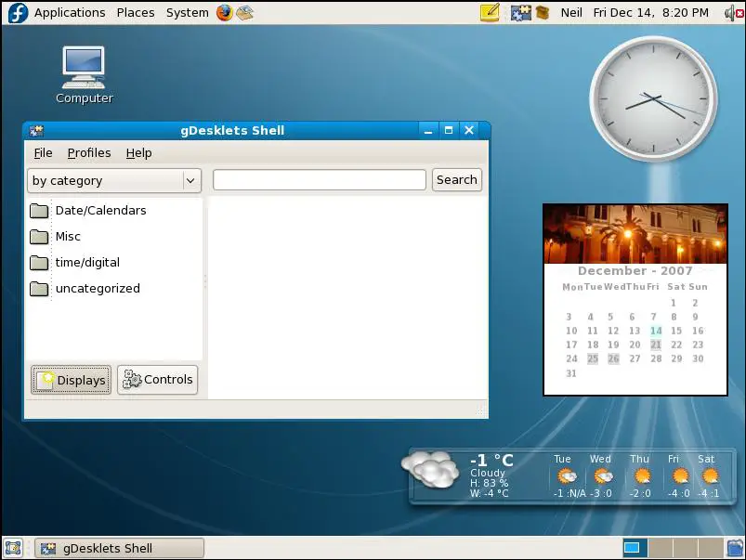746x560 pixels.
Task: Open the 'by category' dropdown
Action: 114,180
